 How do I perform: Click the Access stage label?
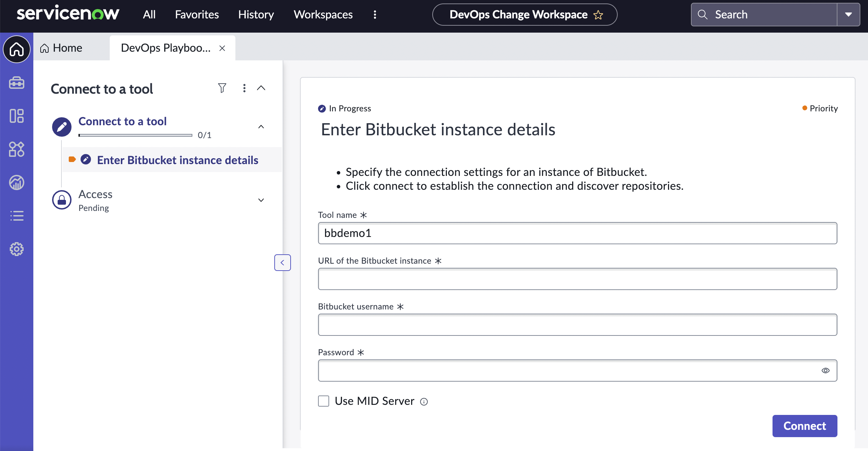(x=95, y=194)
